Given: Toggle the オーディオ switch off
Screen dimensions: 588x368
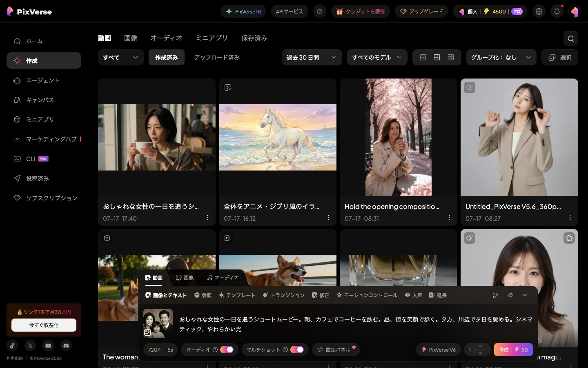Looking at the screenshot, I should point(227,350).
